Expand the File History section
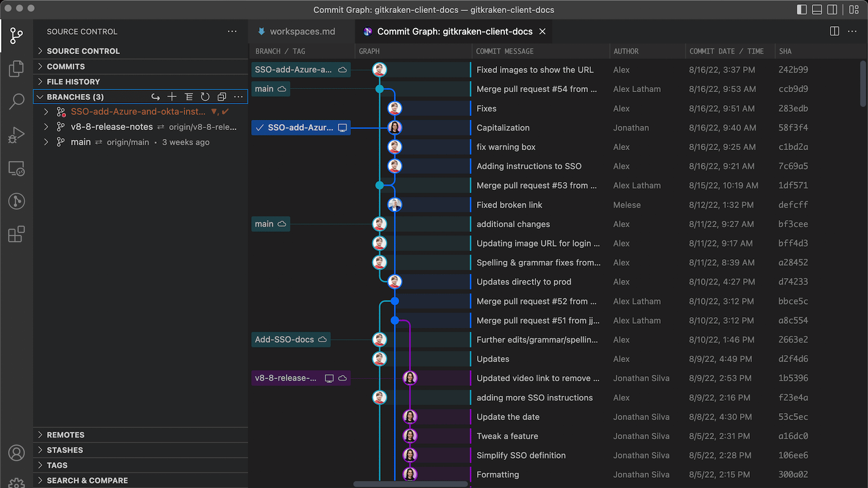This screenshot has height=488, width=868. click(x=73, y=81)
